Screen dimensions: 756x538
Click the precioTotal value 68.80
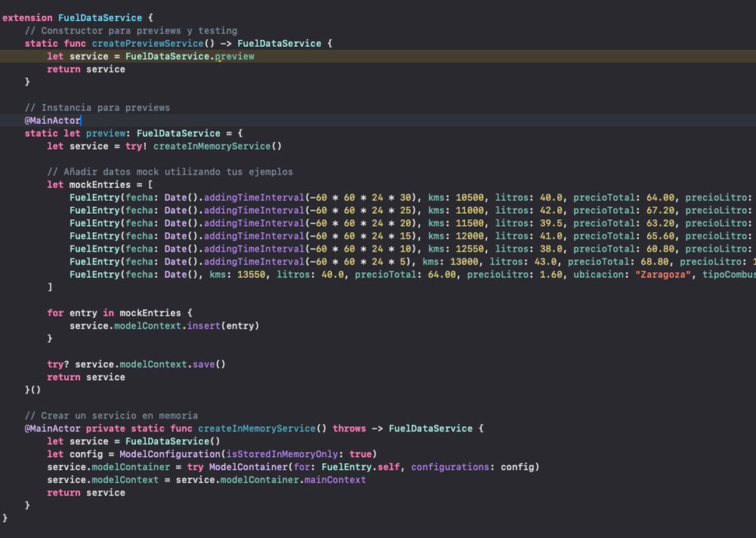(655, 261)
